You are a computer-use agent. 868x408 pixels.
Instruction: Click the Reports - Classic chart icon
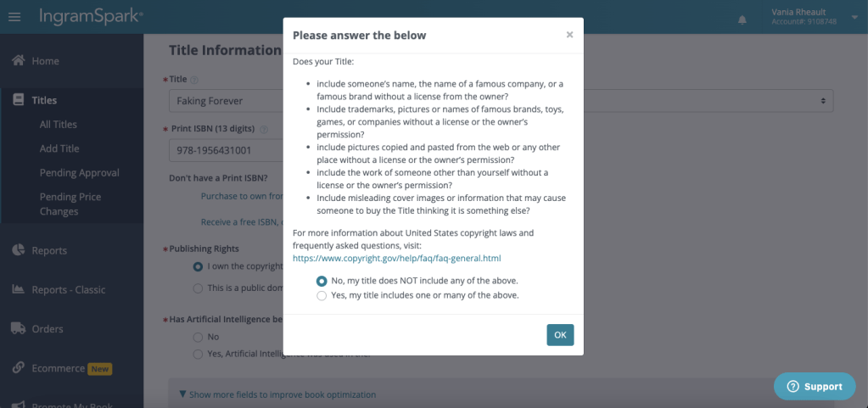pyautogui.click(x=18, y=289)
